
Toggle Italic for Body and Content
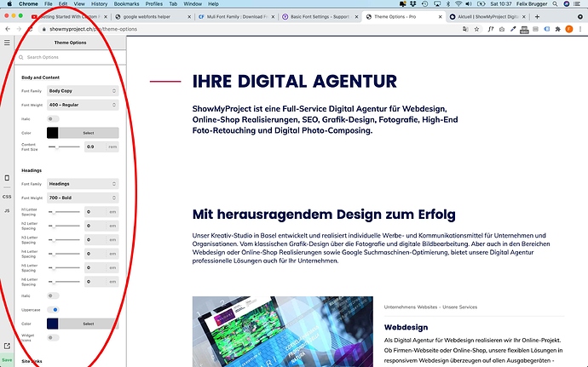point(54,118)
